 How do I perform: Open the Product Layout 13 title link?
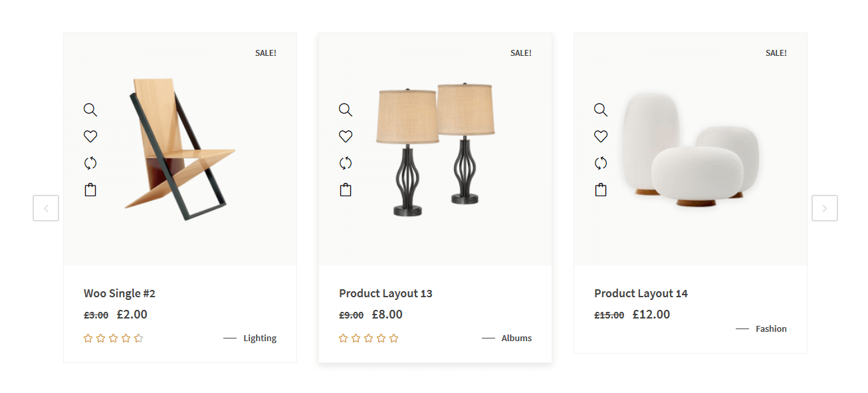click(385, 293)
